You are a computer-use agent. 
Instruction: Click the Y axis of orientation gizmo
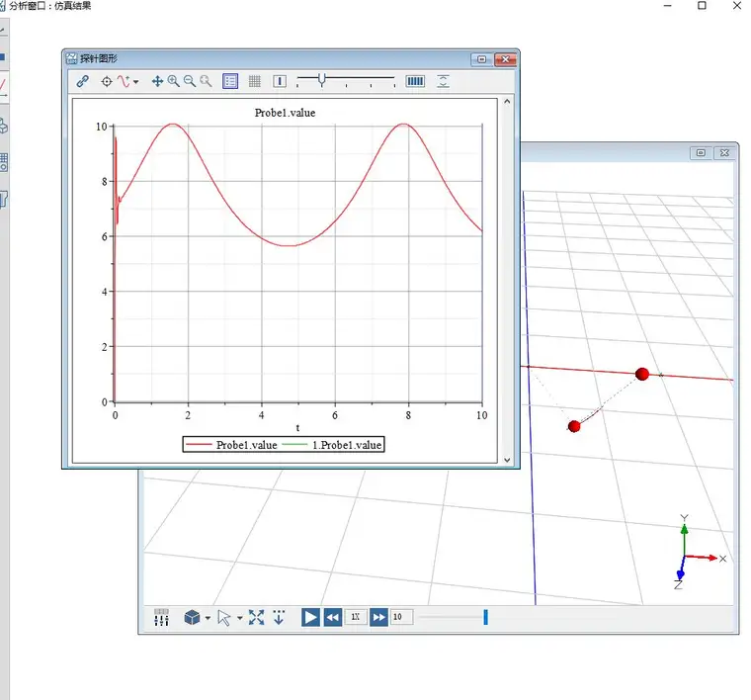(685, 536)
